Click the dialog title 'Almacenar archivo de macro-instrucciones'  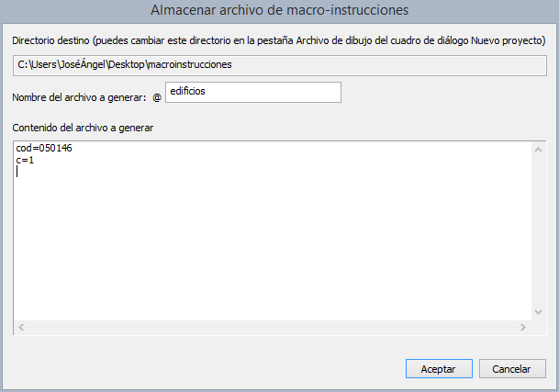279,10
